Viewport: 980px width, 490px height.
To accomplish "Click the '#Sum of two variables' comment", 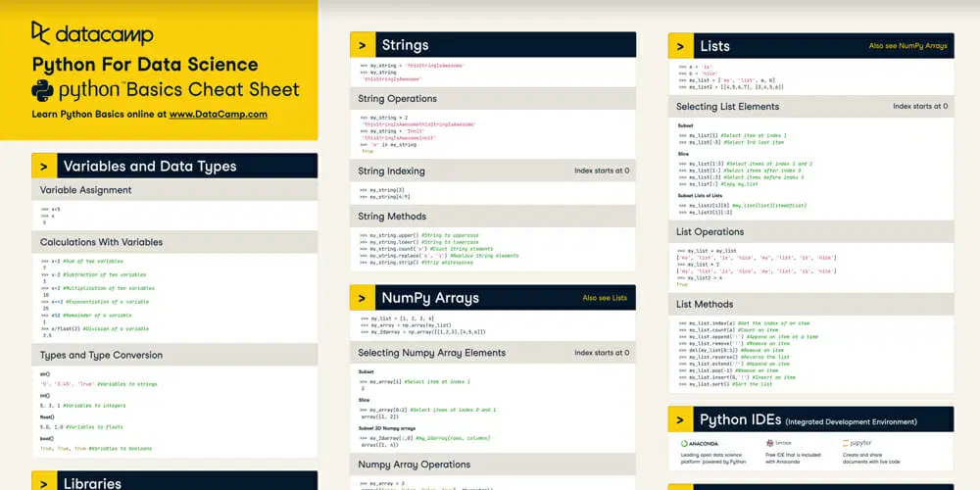I will click(94, 262).
